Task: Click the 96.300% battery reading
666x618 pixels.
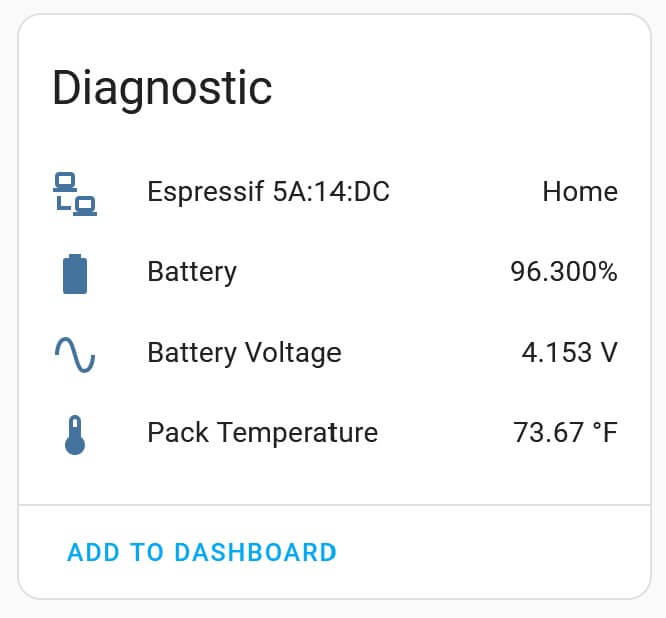Action: tap(563, 272)
